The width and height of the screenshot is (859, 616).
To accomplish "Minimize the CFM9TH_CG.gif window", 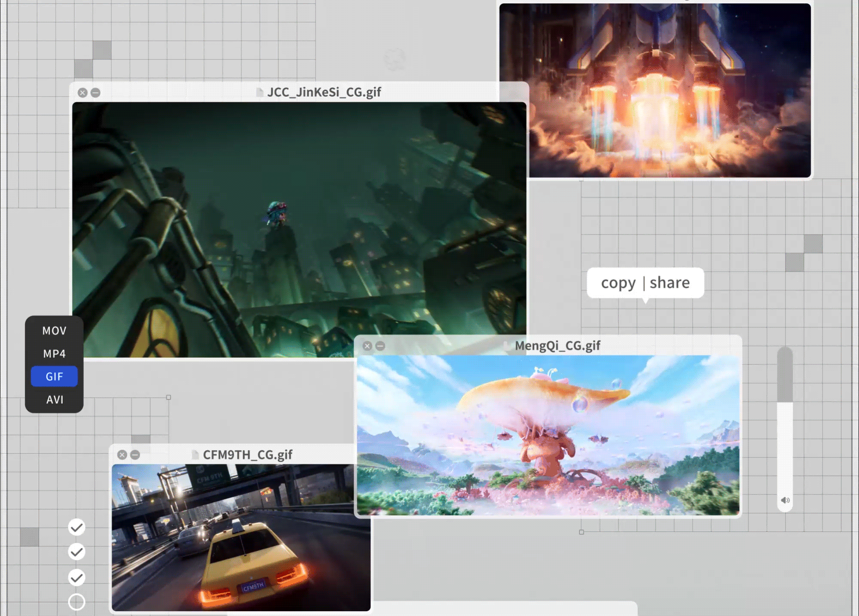I will pos(135,455).
